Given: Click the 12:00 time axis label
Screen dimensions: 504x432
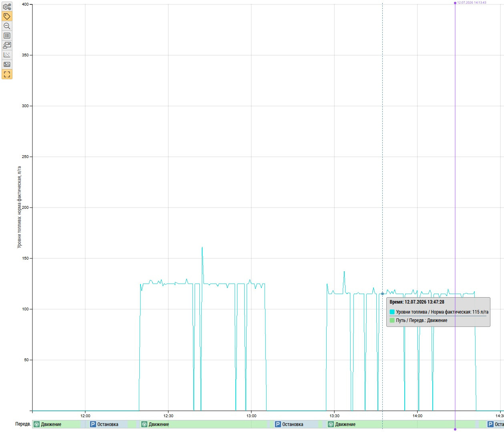Looking at the screenshot, I should pos(85,416).
